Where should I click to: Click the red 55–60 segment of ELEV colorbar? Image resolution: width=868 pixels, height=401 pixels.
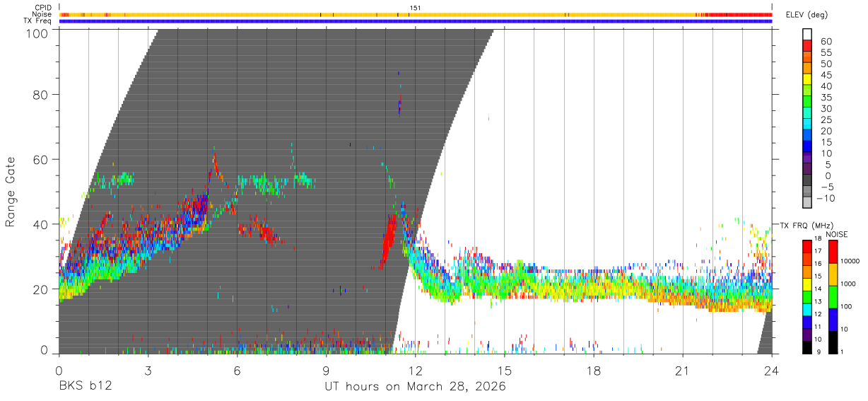pyautogui.click(x=807, y=47)
